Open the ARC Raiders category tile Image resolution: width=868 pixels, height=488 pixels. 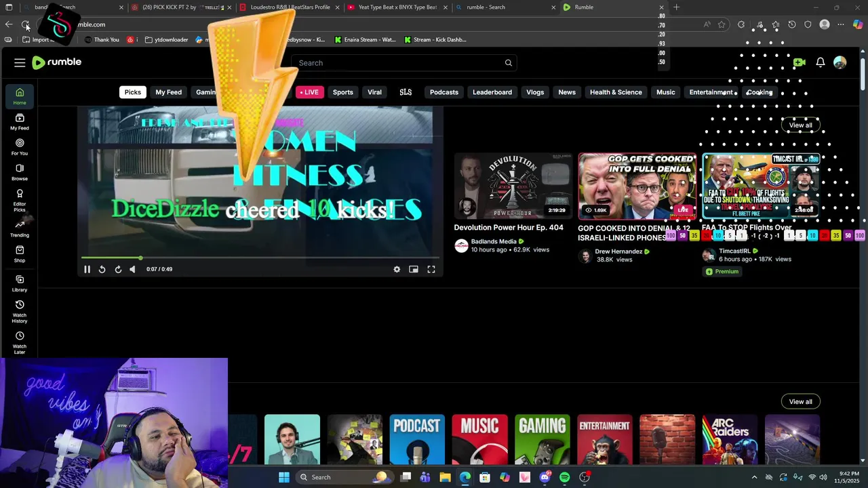pyautogui.click(x=730, y=439)
